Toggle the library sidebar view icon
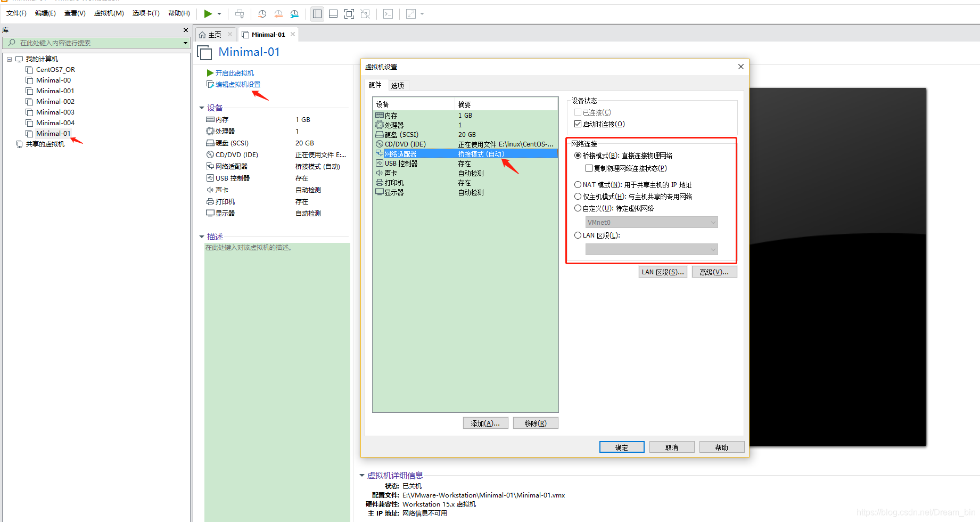 [317, 14]
